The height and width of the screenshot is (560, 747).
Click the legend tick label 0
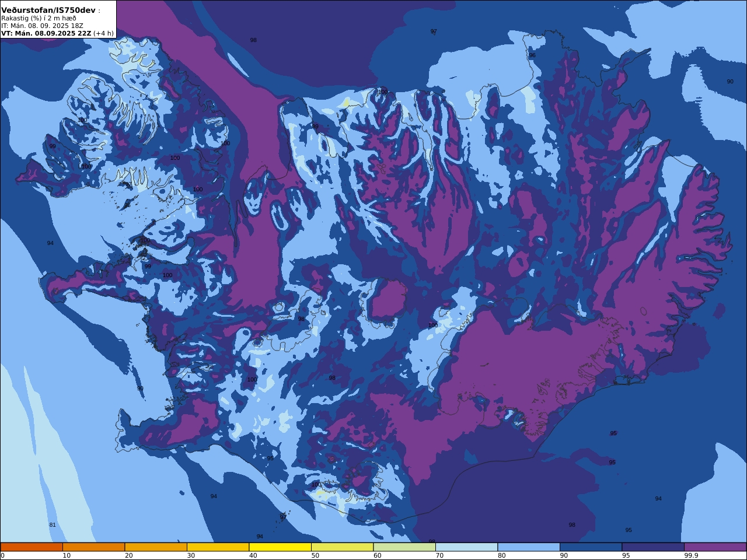coord(2,555)
